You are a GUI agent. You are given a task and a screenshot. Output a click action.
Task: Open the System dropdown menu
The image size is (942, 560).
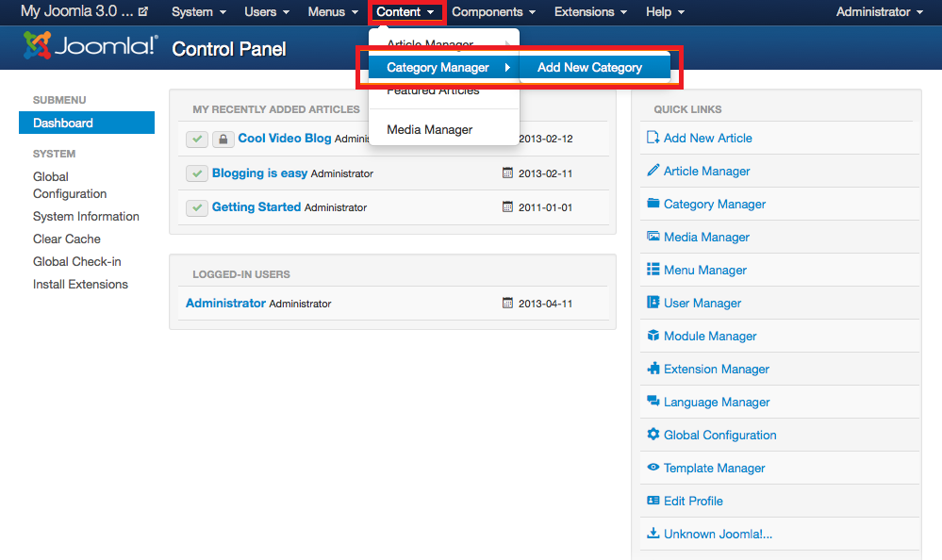click(199, 12)
